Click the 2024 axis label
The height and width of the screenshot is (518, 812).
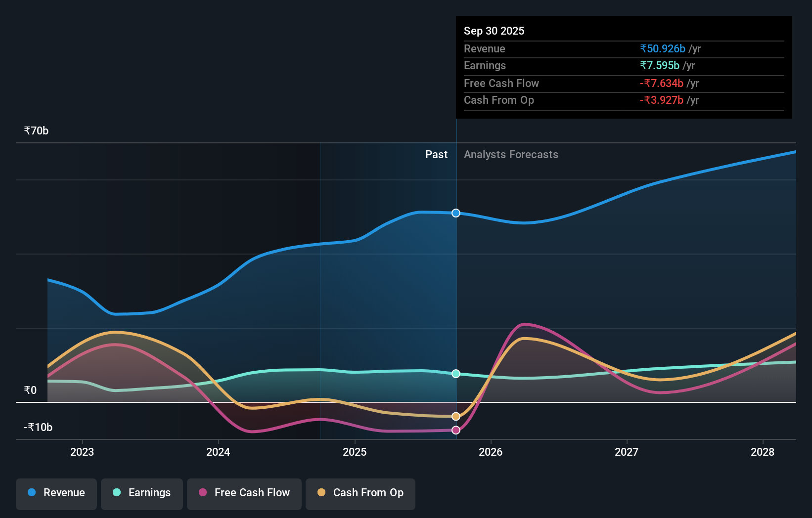coord(218,452)
